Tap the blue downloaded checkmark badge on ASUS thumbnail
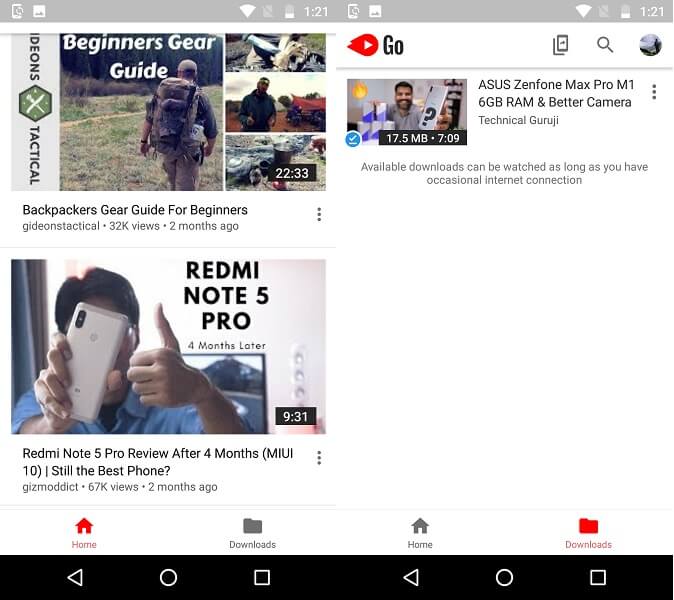This screenshot has height=600, width=674. (x=353, y=139)
